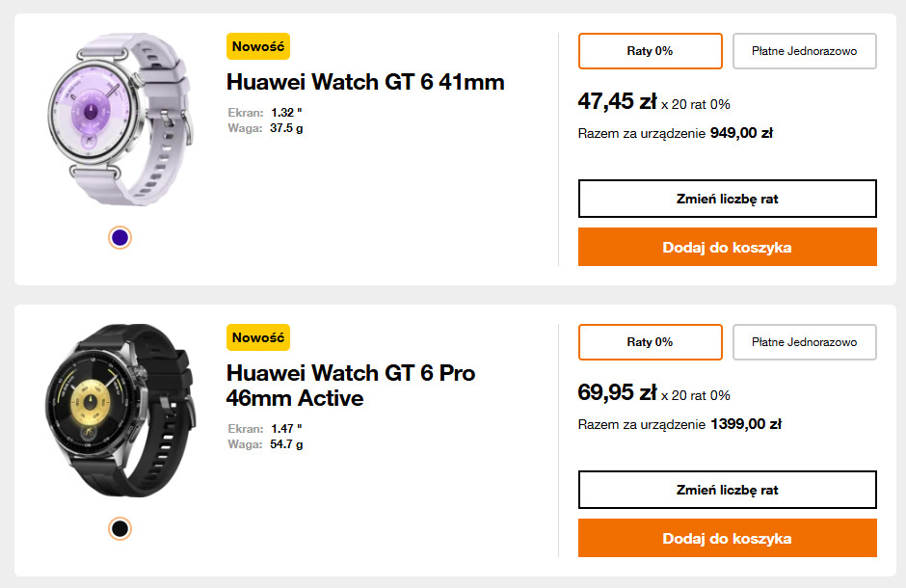This screenshot has height=588, width=906.
Task: Click the 69,95 zł installment price
Action: (617, 392)
